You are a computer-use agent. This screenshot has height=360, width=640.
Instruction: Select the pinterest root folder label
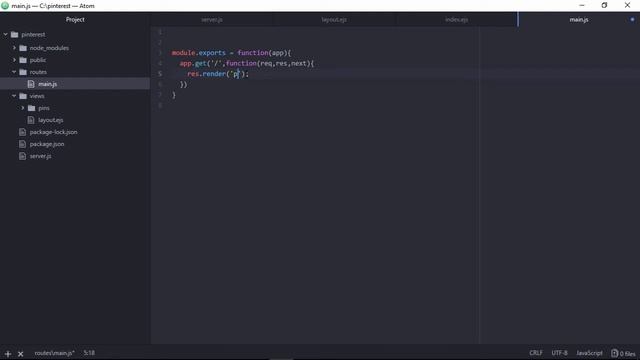[x=33, y=35]
